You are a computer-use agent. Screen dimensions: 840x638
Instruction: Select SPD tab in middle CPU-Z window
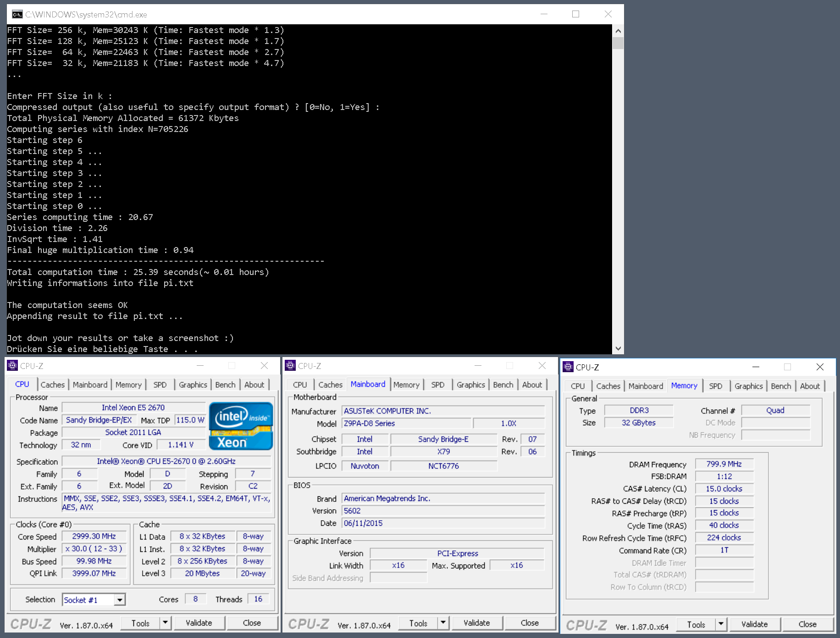pyautogui.click(x=438, y=385)
